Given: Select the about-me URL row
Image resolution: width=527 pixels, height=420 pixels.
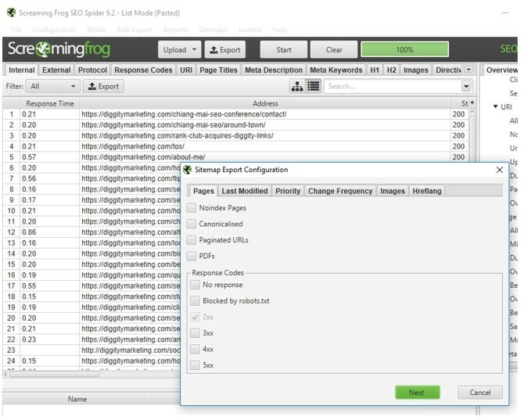Looking at the screenshot, I should (x=235, y=157).
